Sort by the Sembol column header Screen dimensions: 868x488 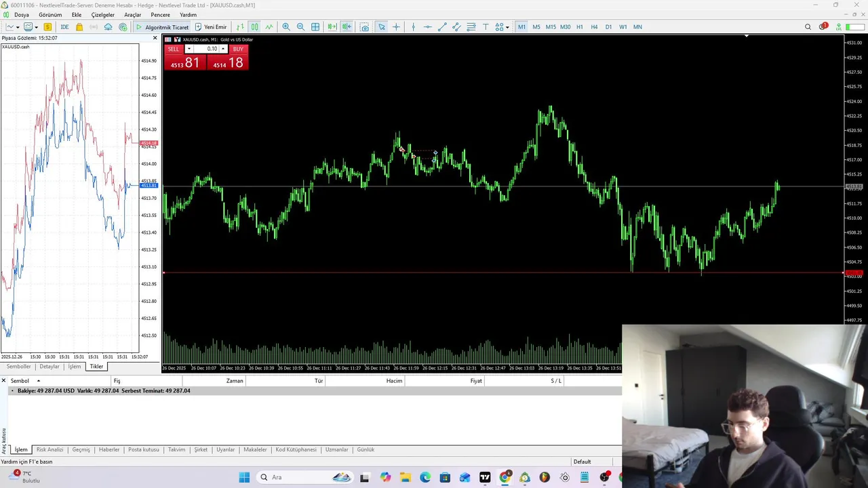pyautogui.click(x=20, y=381)
